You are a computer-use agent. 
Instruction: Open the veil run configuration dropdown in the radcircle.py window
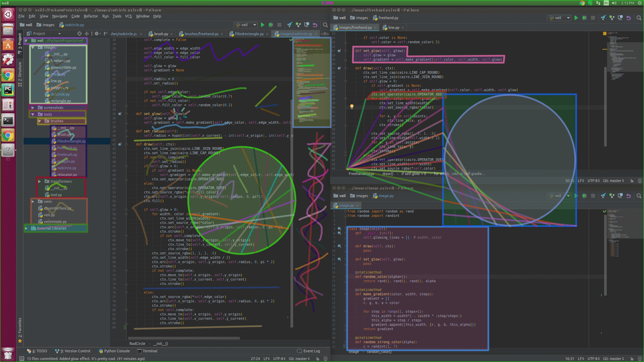point(247,25)
